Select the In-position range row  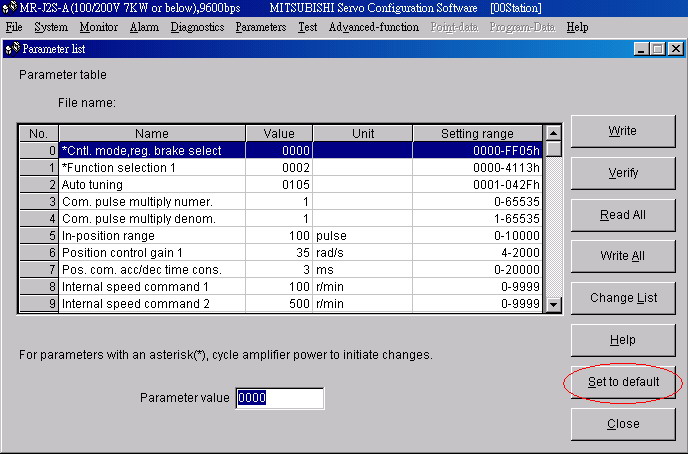click(x=152, y=236)
